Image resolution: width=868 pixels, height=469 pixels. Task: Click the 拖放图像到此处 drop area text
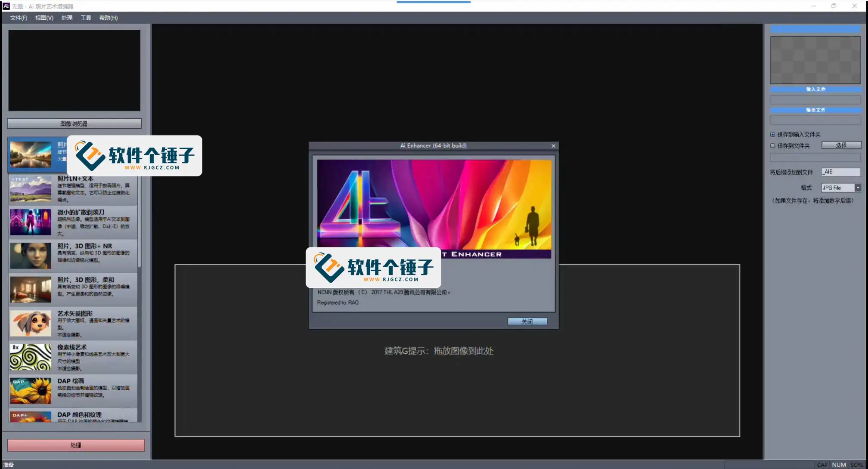[x=463, y=351]
